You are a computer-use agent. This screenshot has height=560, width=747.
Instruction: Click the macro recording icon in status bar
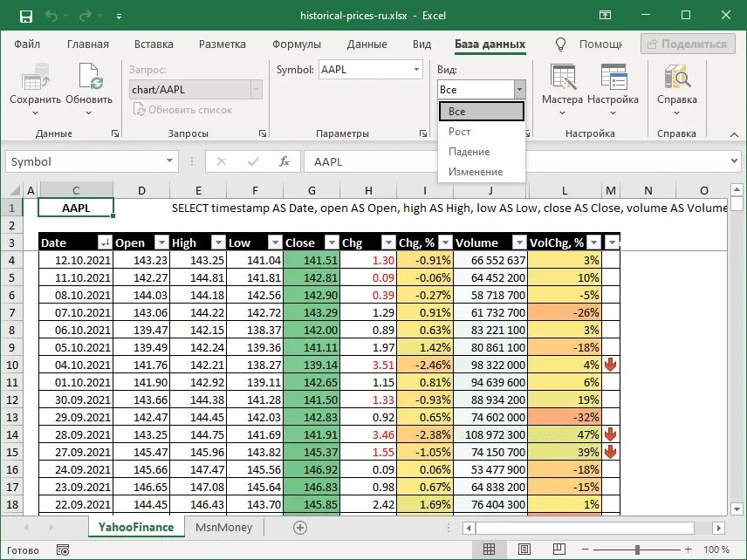63,550
